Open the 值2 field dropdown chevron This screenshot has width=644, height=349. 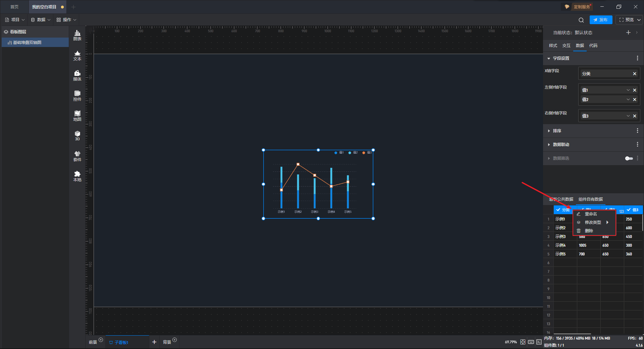[x=628, y=100]
